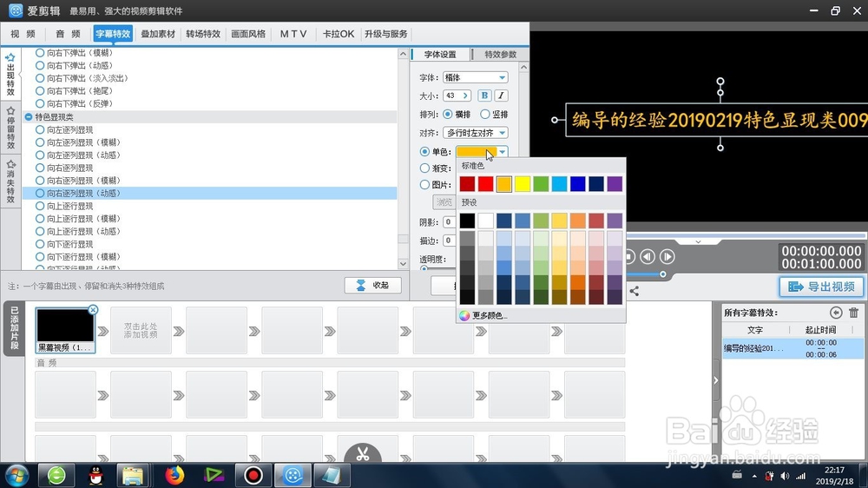868x488 pixels.
Task: Open File Explorer from the taskbar
Action: point(133,475)
